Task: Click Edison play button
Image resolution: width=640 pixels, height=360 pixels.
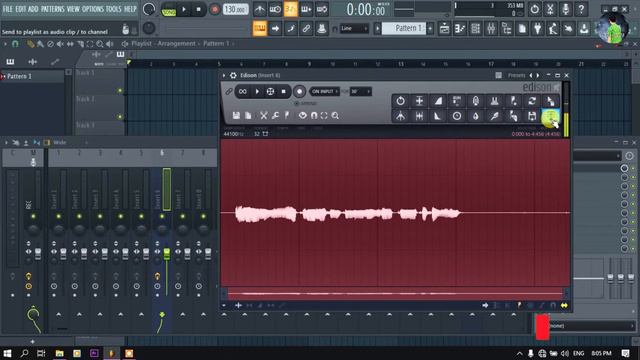Action: pos(257,91)
